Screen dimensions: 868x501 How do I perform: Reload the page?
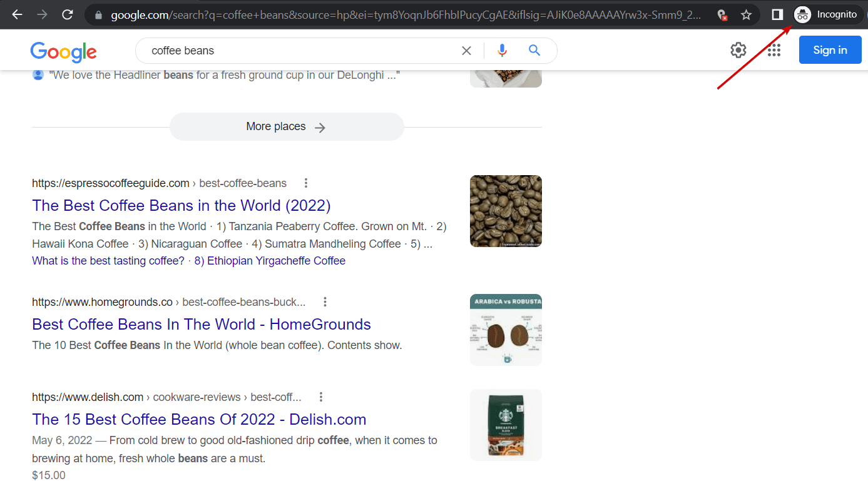[x=68, y=14]
